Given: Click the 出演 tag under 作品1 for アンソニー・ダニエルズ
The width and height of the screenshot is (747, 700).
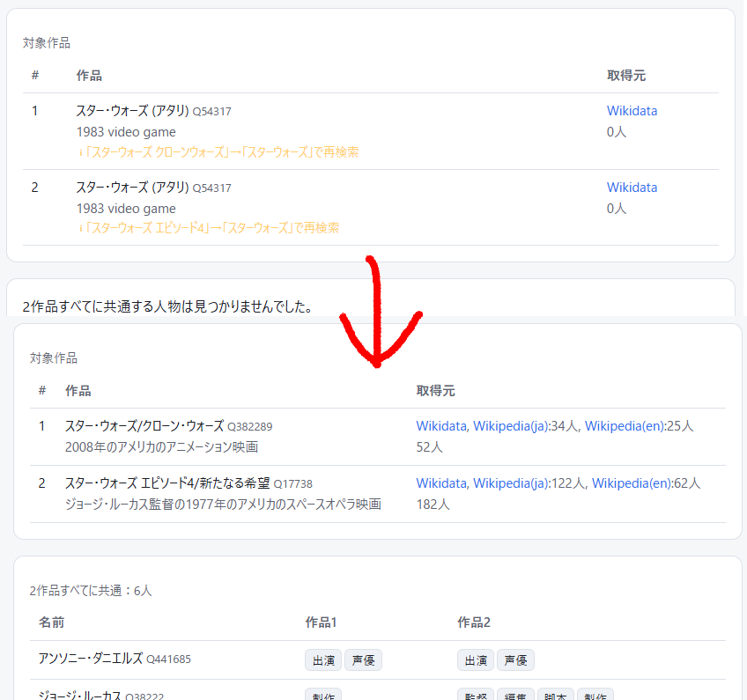Looking at the screenshot, I should point(323,660).
